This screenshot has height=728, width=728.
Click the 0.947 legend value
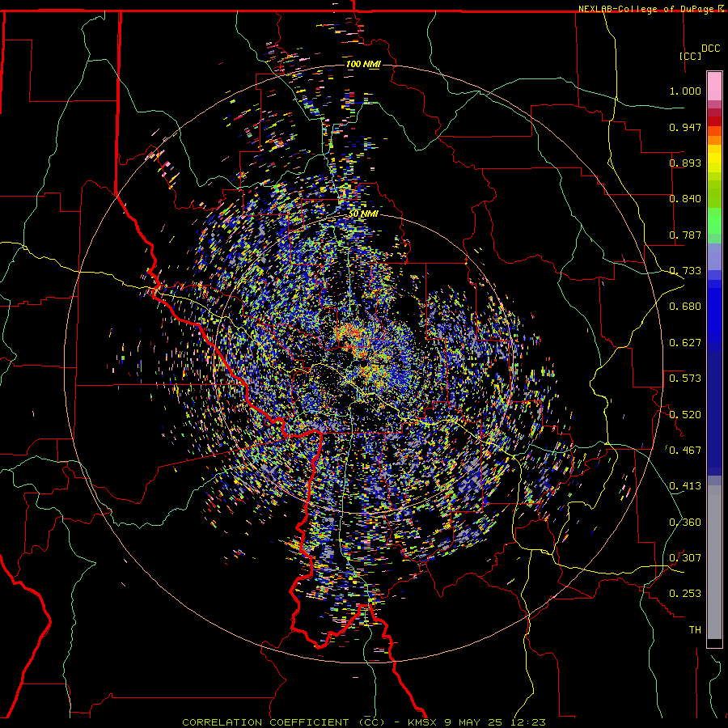685,127
